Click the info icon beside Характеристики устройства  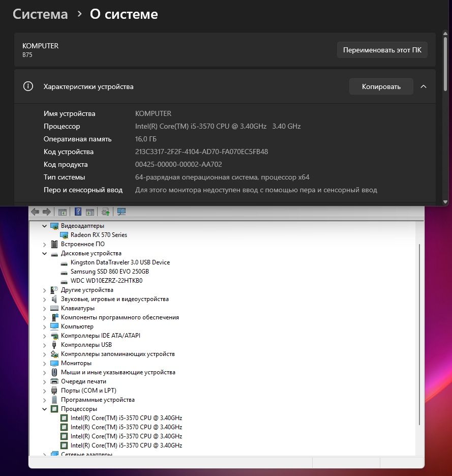pos(28,86)
